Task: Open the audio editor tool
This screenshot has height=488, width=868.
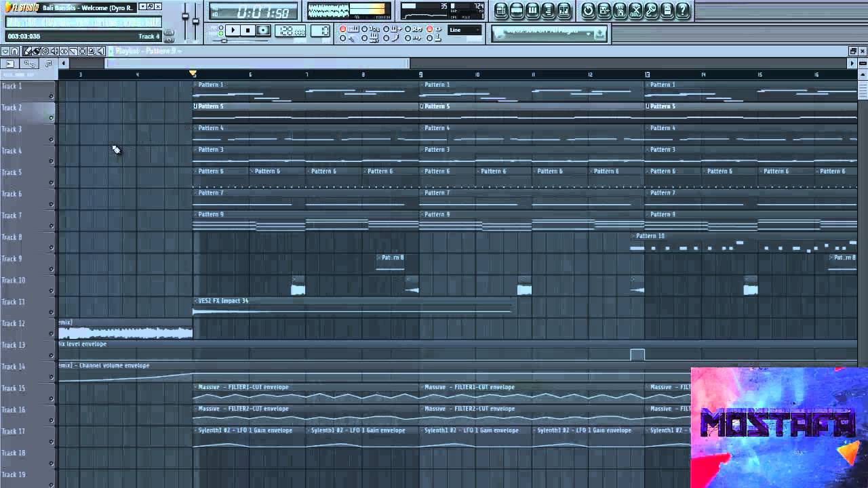Action: tap(635, 10)
